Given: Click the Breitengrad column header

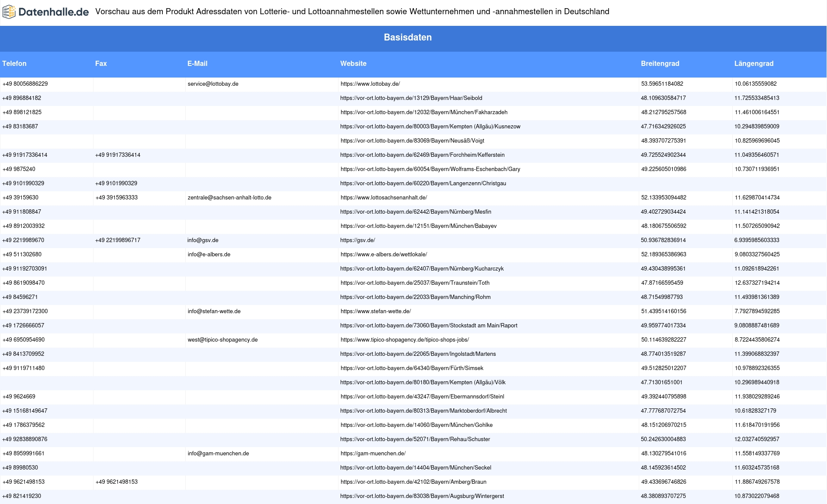Looking at the screenshot, I should click(x=660, y=63).
